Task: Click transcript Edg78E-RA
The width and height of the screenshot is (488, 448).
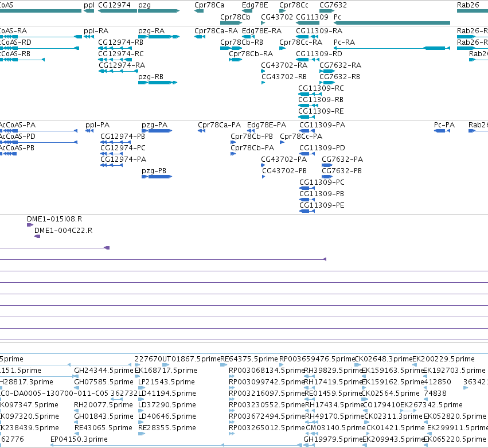Action: click(x=261, y=31)
